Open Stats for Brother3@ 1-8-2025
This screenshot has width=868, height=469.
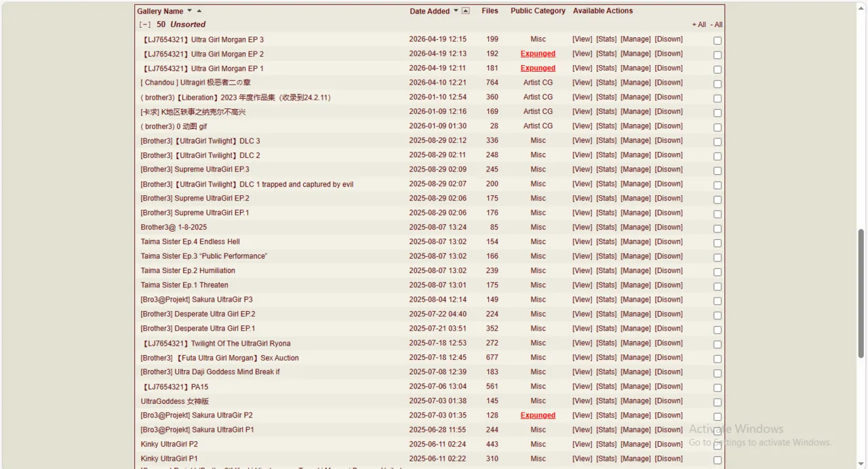point(606,227)
